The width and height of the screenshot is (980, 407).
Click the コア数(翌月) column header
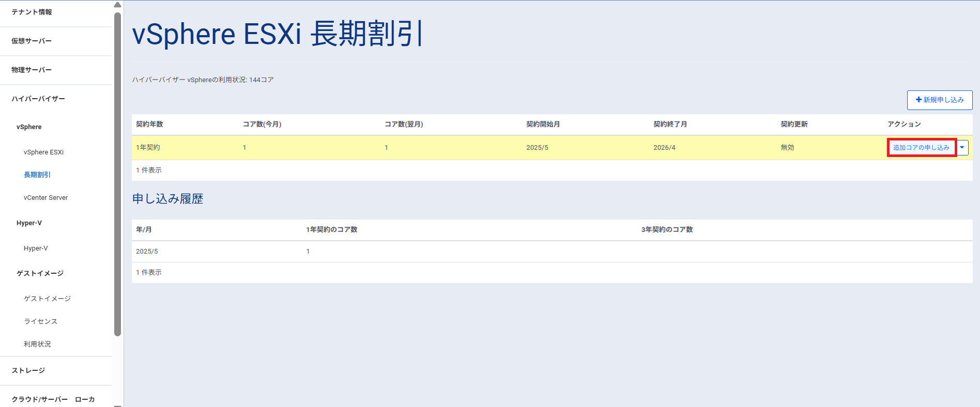tap(404, 124)
